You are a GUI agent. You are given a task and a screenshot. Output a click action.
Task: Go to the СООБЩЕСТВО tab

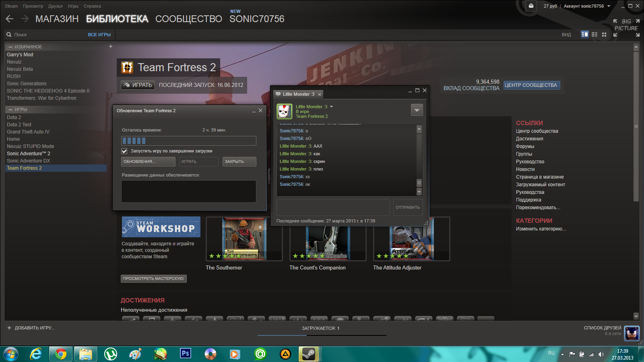click(189, 19)
